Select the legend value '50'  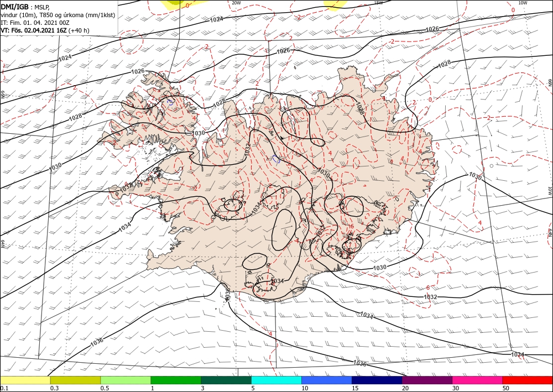[x=506, y=388]
